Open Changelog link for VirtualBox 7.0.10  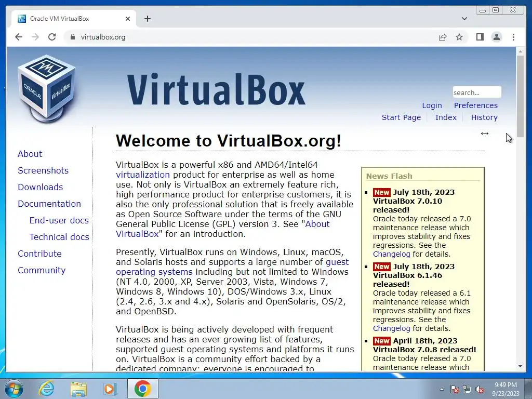[392, 254]
